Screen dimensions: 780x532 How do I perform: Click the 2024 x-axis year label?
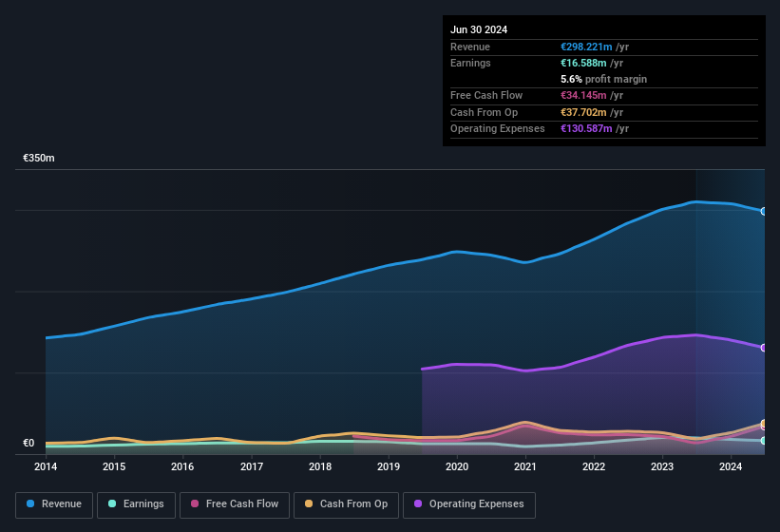pyautogui.click(x=731, y=466)
